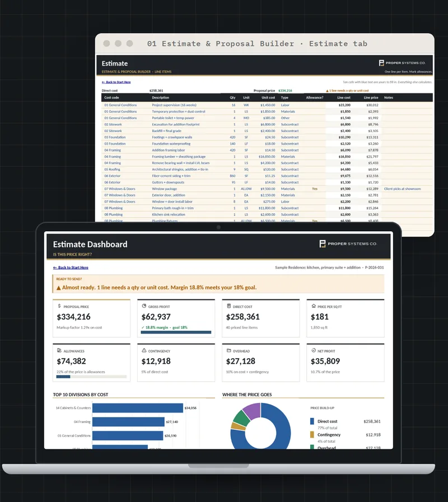Select 'Temporary protection + dust control' cell

point(179,111)
